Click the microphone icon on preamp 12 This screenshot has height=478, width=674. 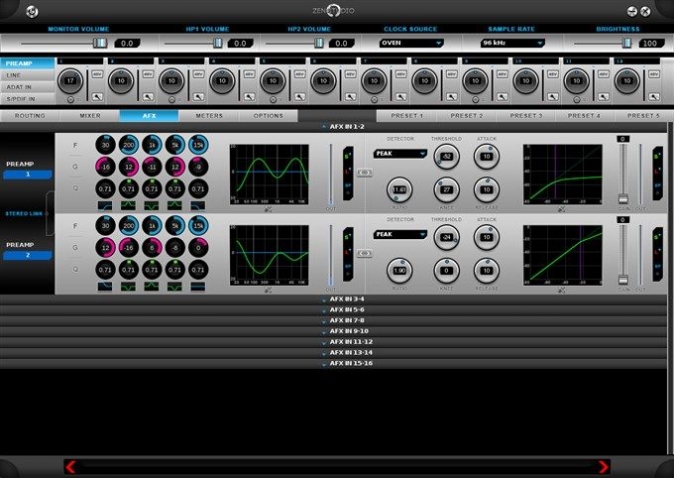(654, 97)
